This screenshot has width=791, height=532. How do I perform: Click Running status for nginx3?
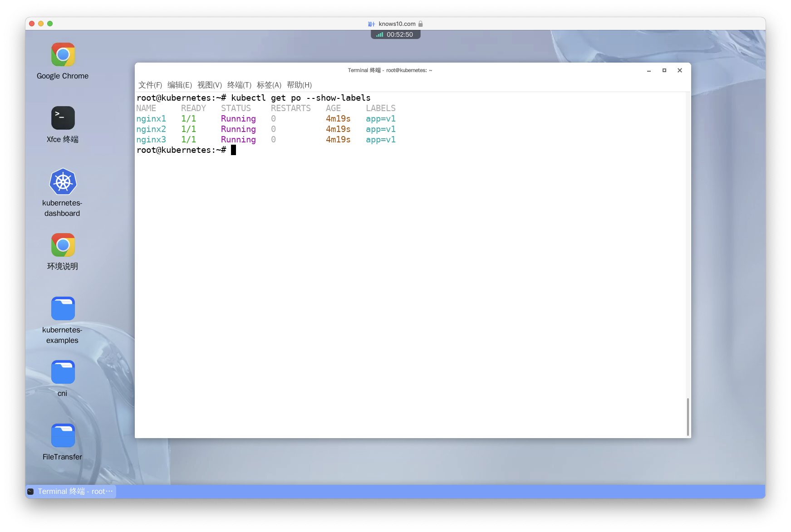coord(238,140)
